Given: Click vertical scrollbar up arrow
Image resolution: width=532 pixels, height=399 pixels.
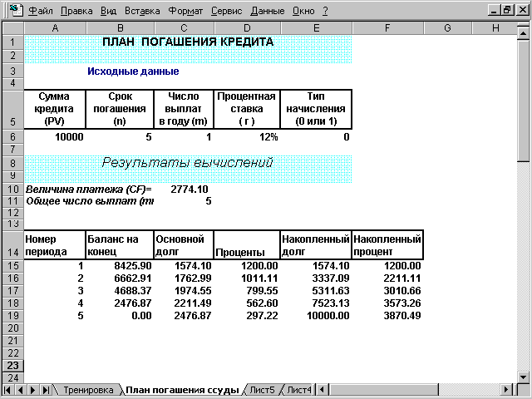Looking at the screenshot, I should point(523,33).
